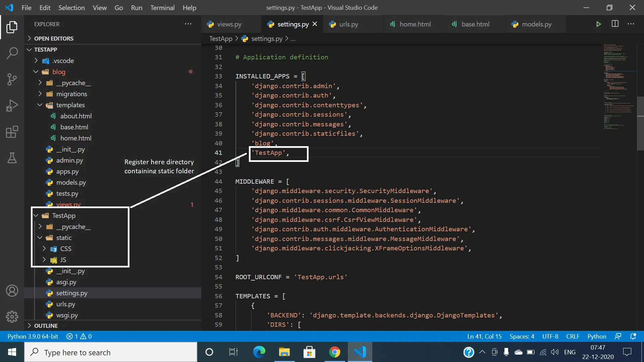644x362 pixels.
Task: Click the CRLF line ending button
Action: click(573, 336)
